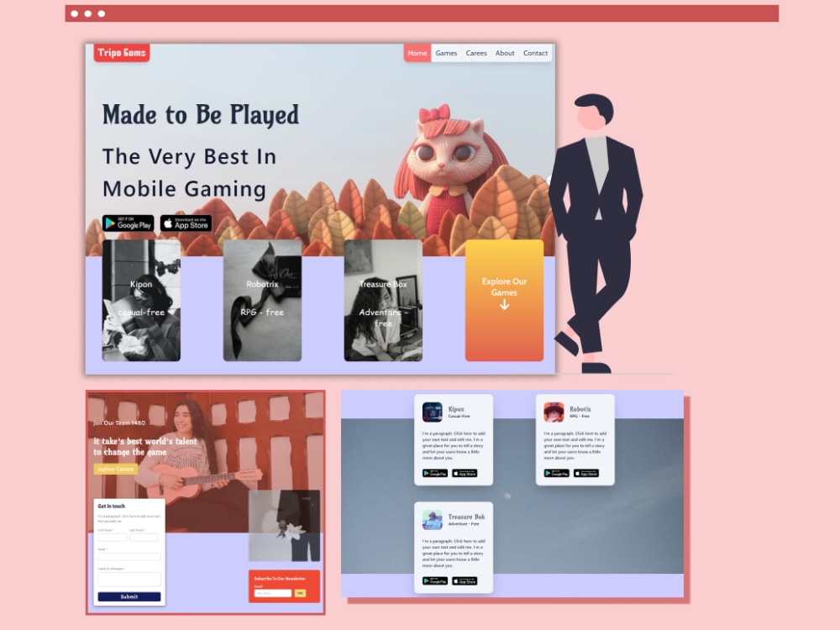840x630 pixels.
Task: Click App Store badge in Kipon card
Action: point(465,473)
